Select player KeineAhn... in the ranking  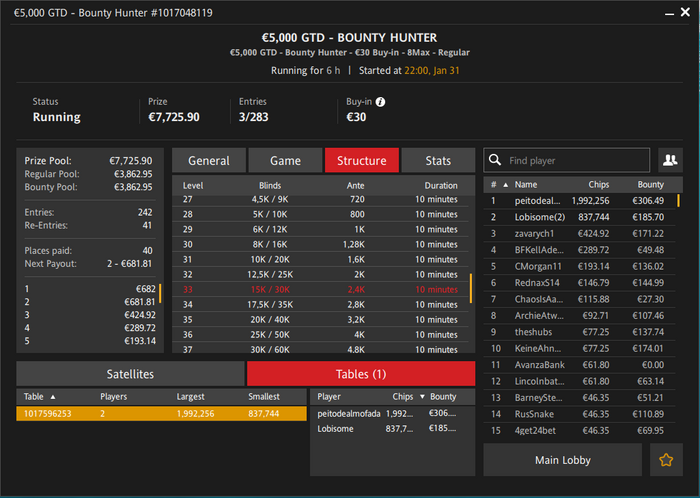pos(579,348)
